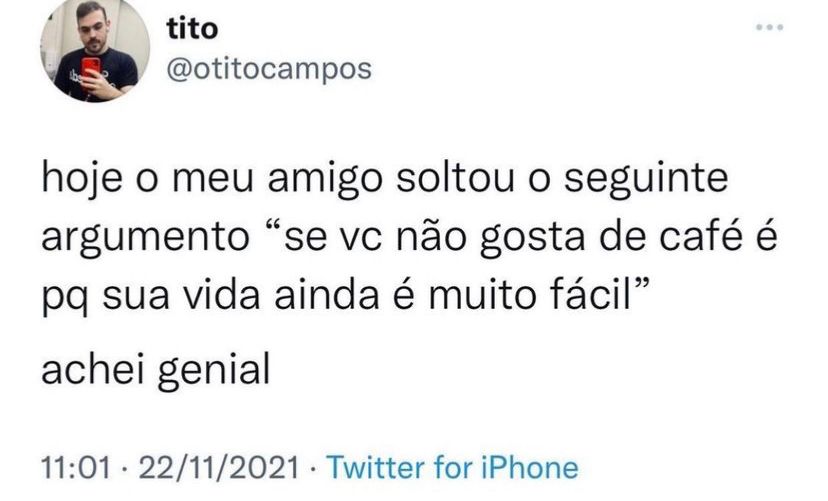Click the 11:01 timestamp
The width and height of the screenshot is (828, 501).
click(x=76, y=468)
